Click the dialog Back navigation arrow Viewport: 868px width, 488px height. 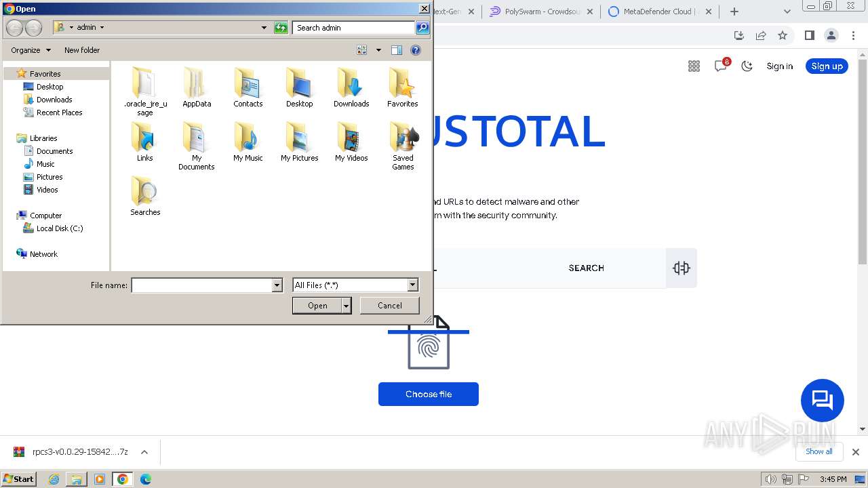click(14, 28)
